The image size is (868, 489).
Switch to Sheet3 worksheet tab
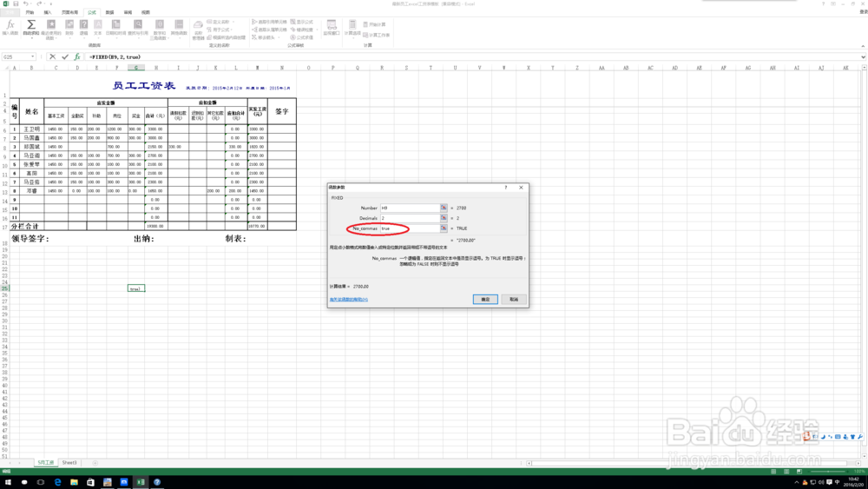[69, 462]
